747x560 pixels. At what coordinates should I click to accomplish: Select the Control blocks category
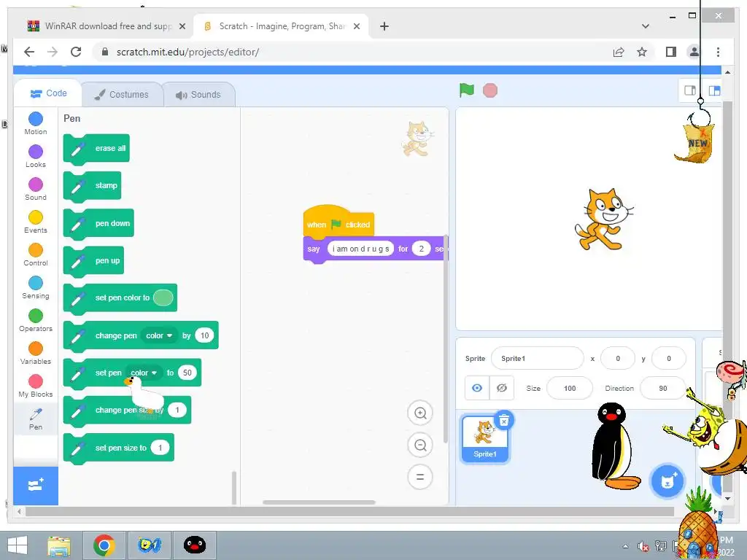[x=36, y=254]
